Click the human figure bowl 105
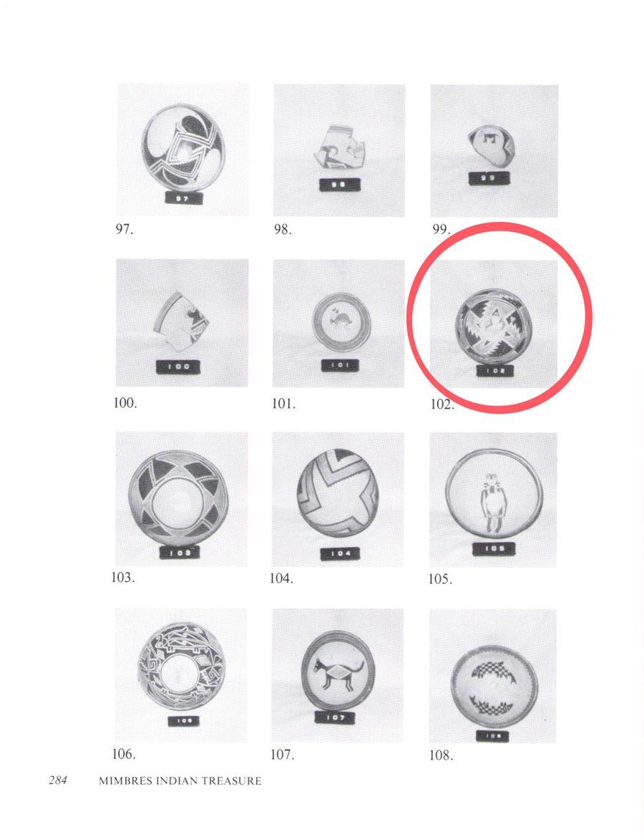 tap(493, 500)
